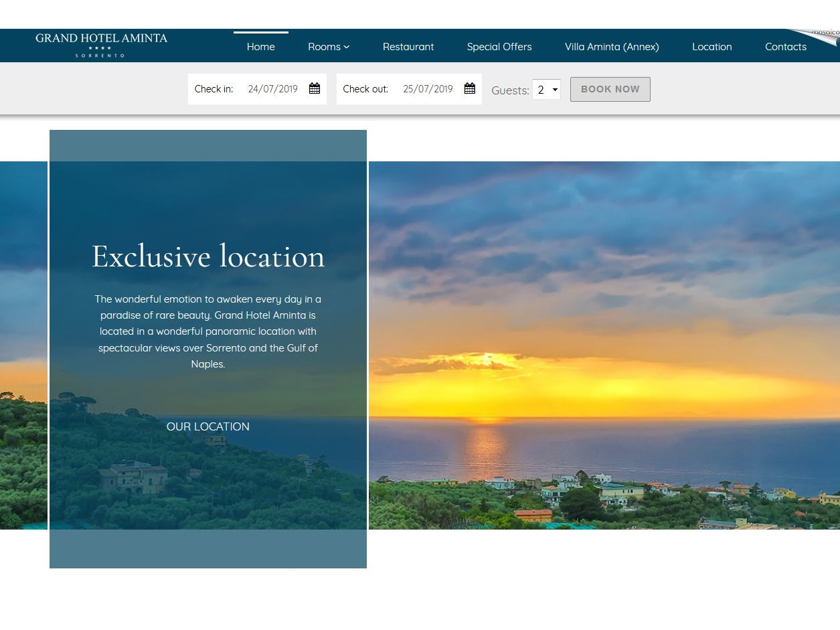Open the check-in date calendar icon

click(x=315, y=88)
